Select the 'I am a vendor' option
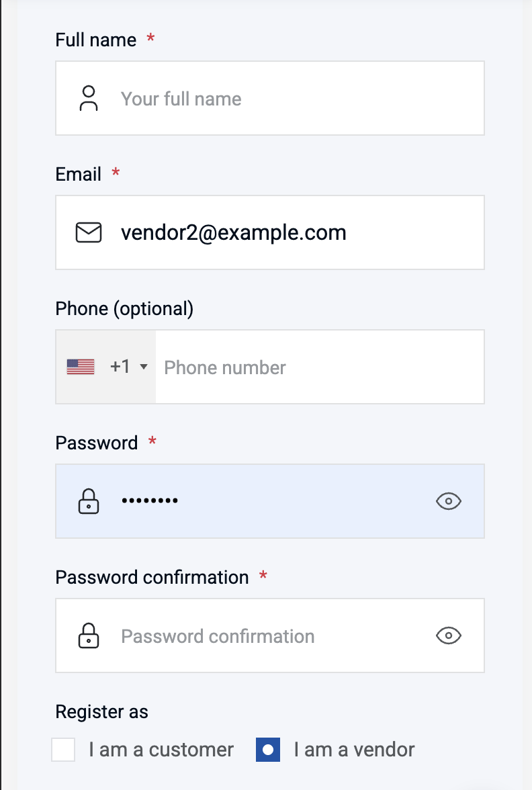The image size is (532, 790). click(x=268, y=750)
